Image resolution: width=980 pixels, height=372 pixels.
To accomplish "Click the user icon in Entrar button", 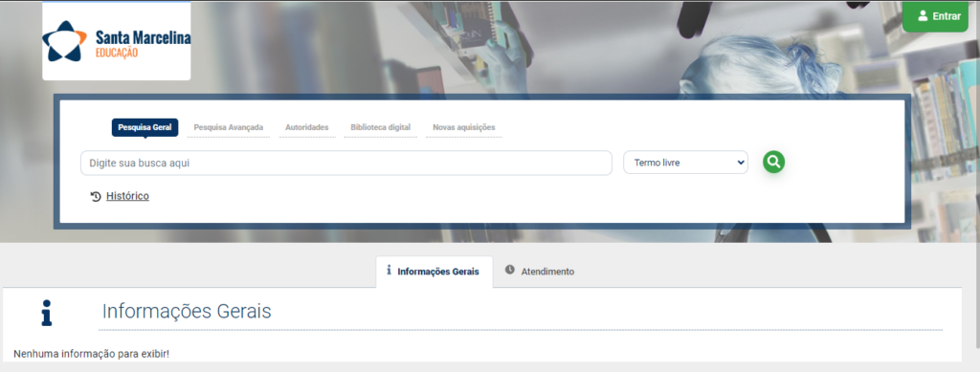I will point(923,16).
